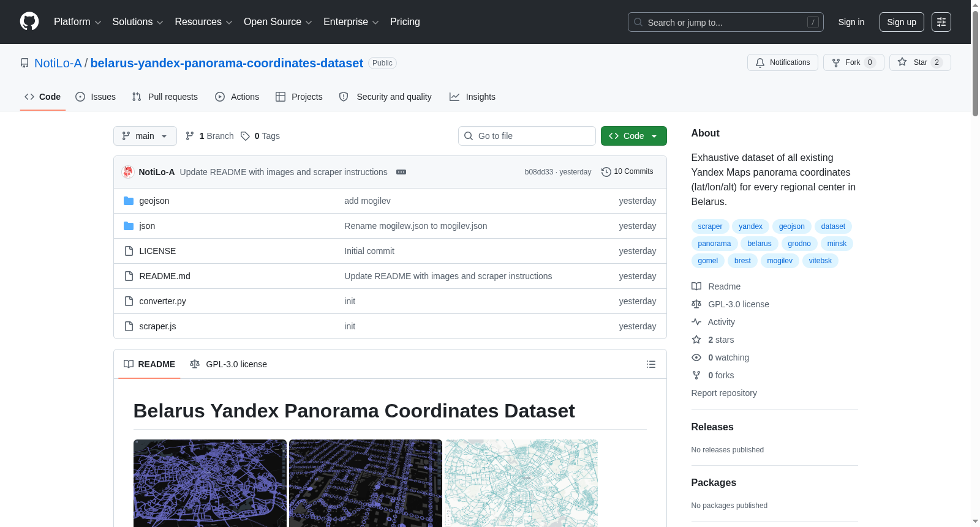Switch to Security and quality tab
980x527 pixels.
[385, 97]
